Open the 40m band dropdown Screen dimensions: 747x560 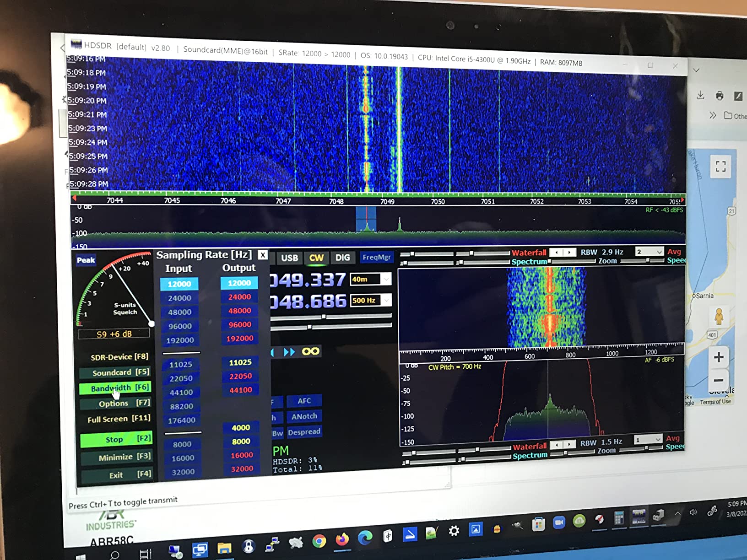[386, 279]
